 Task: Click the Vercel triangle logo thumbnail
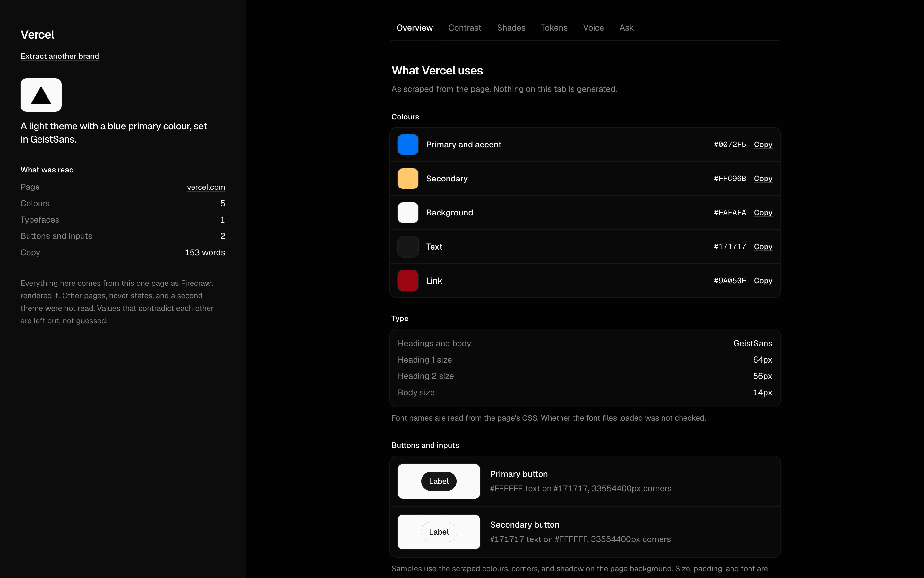coord(41,95)
